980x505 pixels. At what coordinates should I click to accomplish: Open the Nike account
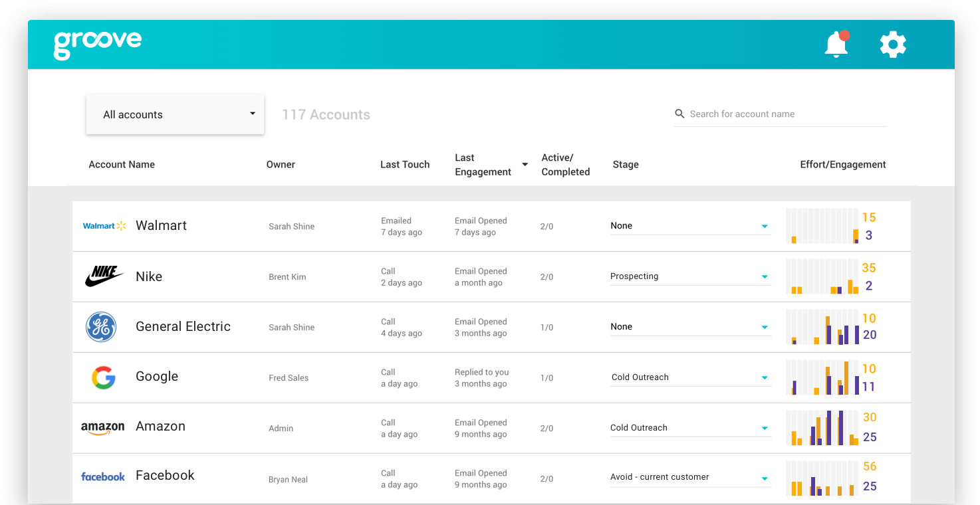(x=149, y=276)
